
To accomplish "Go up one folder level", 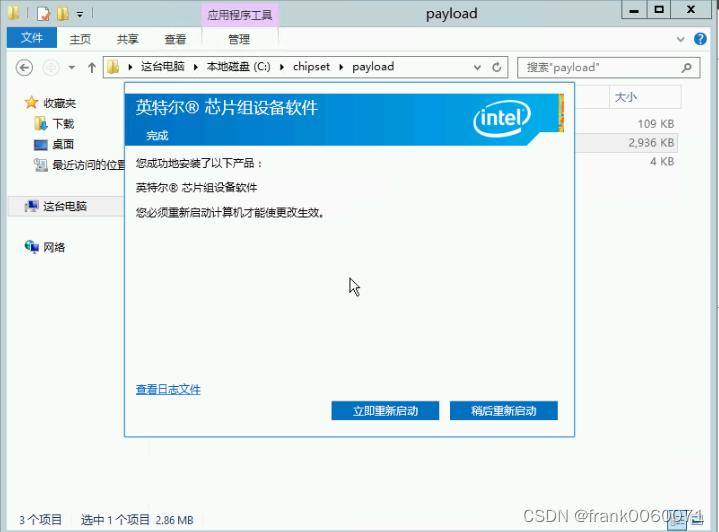I will pos(92,68).
